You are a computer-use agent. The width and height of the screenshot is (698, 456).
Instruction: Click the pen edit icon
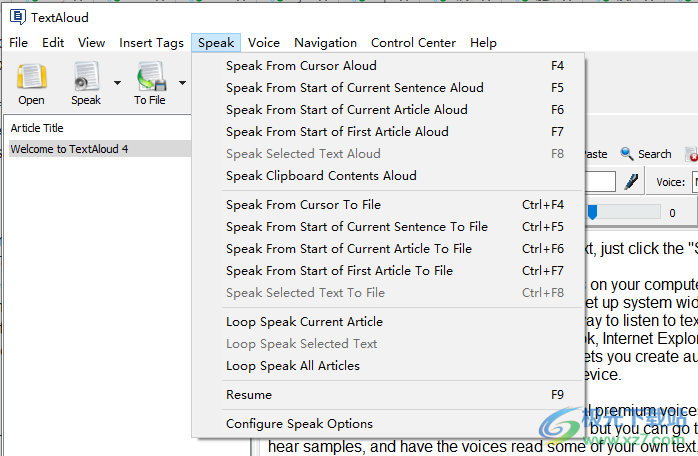[x=631, y=182]
